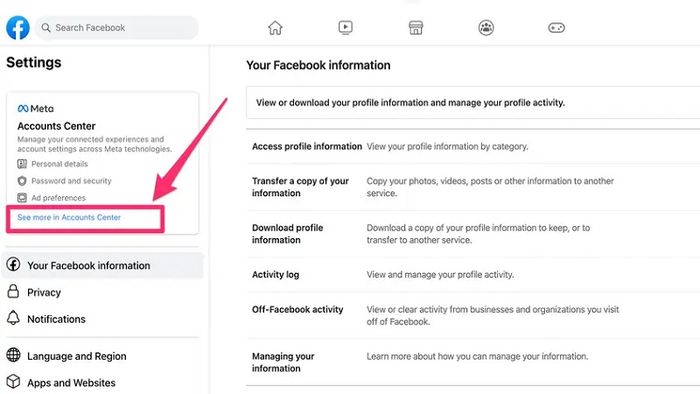Screen dimensions: 700x394
Task: Open the Download profile information row
Action: click(x=473, y=234)
